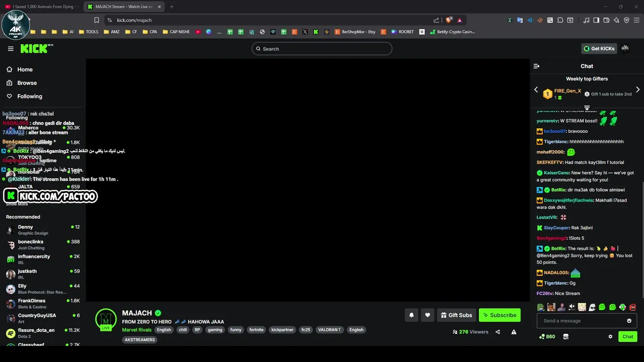Report the stream with the warning icon
The width and height of the screenshot is (644, 362).
click(x=514, y=332)
